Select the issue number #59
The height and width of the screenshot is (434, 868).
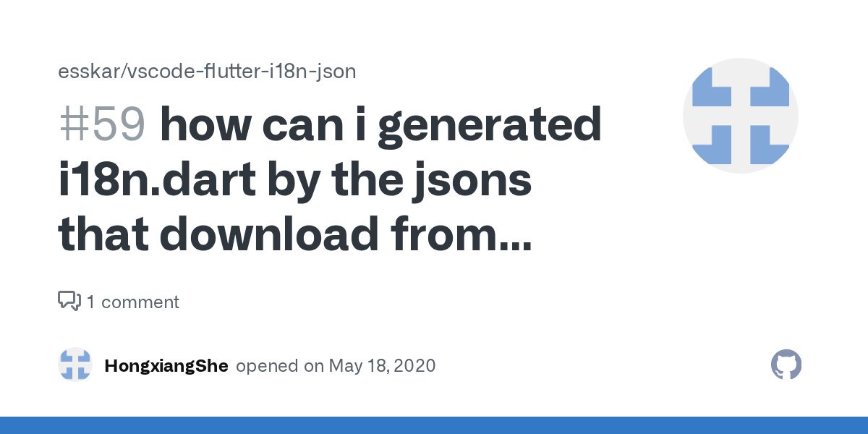[102, 126]
